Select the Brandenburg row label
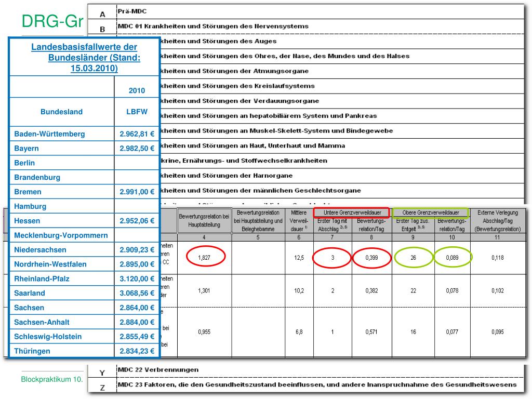Screen dimensions: 532x399 click(37, 177)
